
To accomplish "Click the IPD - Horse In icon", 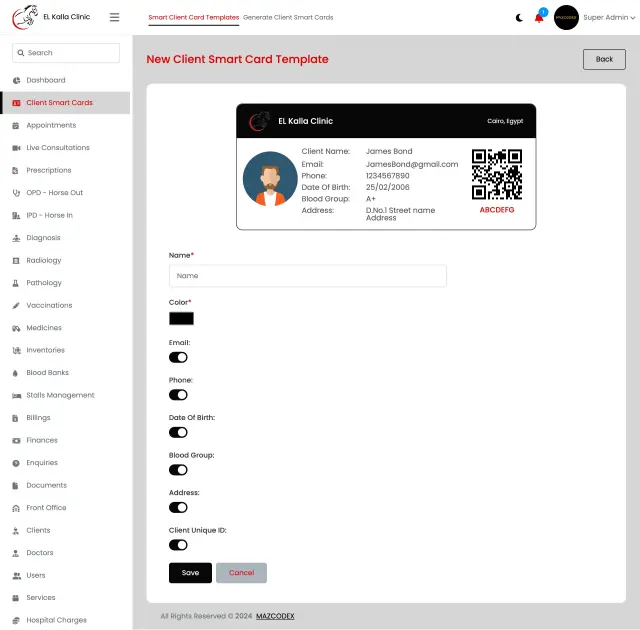I will tap(16, 215).
